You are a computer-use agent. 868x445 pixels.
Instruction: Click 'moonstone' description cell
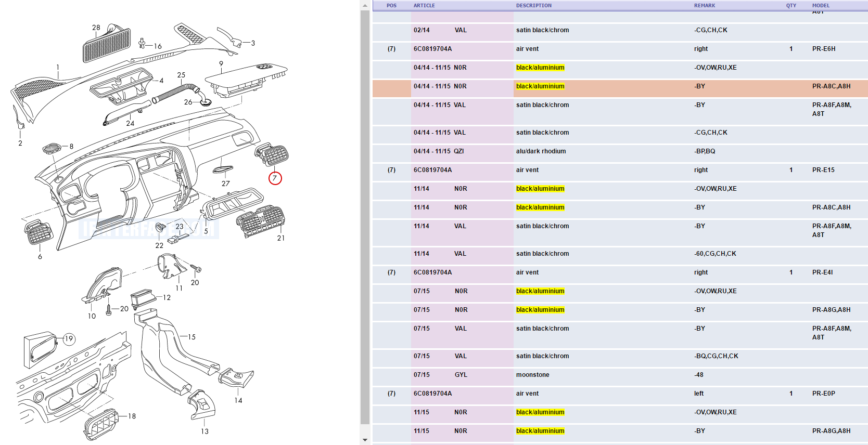click(x=532, y=375)
